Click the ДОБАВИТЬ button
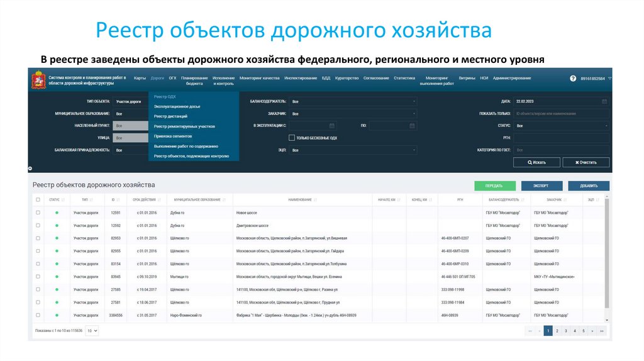Image resolution: width=644 pixels, height=361 pixels. point(589,186)
